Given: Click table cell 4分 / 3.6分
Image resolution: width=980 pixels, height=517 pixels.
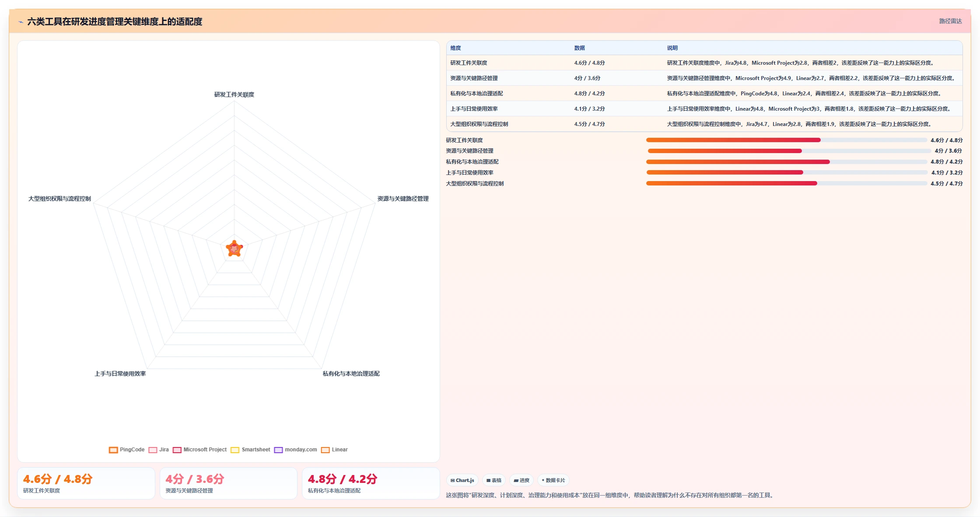Looking at the screenshot, I should [587, 78].
